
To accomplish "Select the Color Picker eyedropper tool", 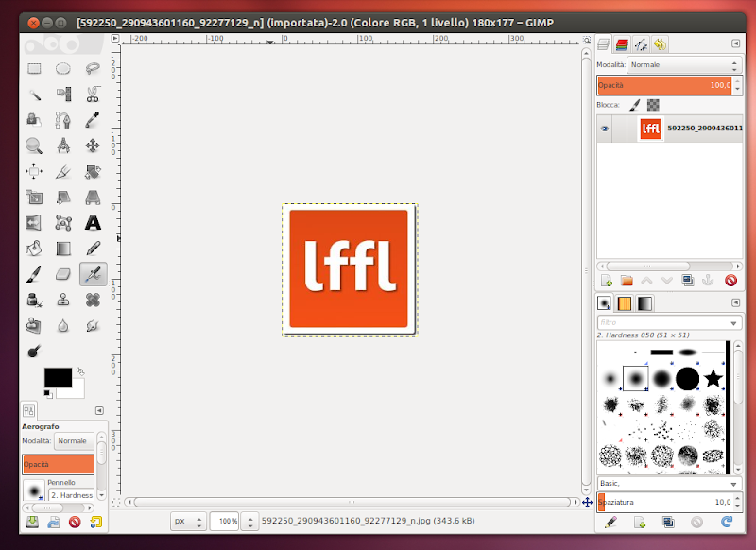I will 93,119.
